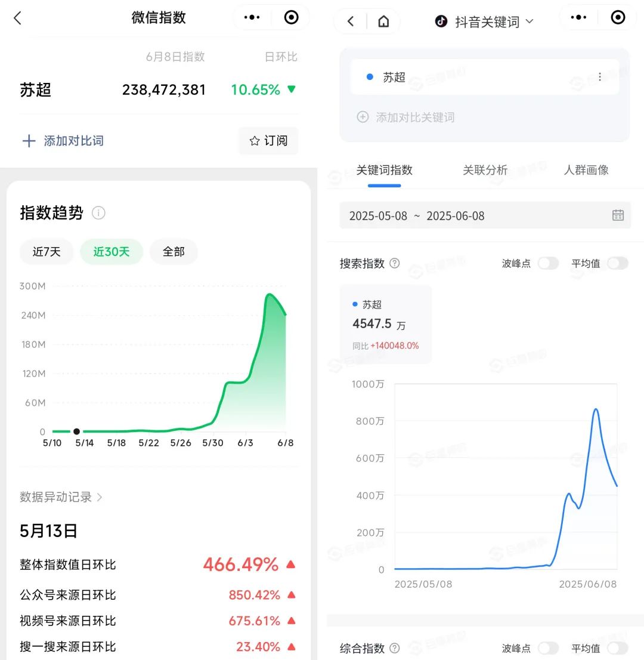Go to home in 抖音关键词 header
The image size is (644, 660).
(x=383, y=21)
